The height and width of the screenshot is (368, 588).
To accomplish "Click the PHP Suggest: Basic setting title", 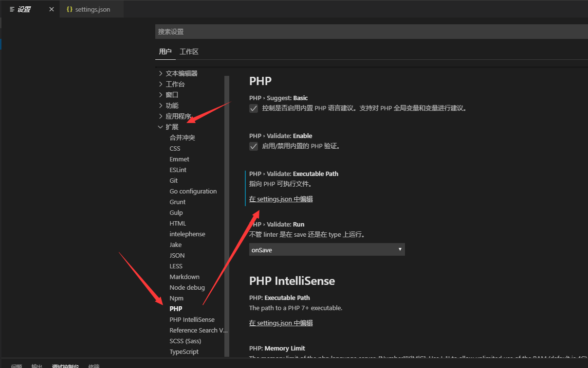I will 278,98.
